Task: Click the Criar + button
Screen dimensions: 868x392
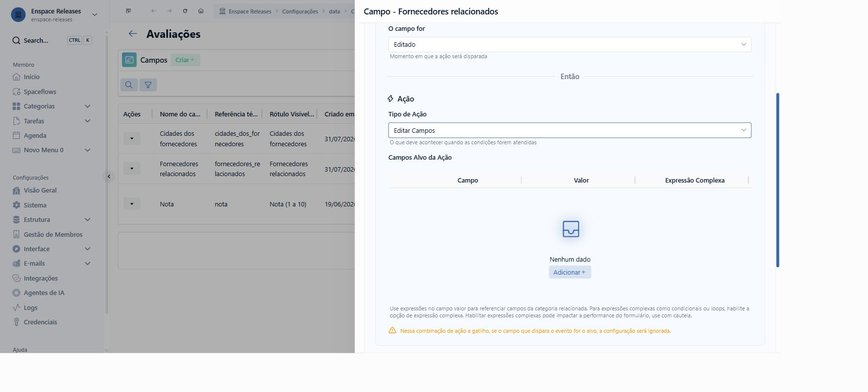Action: tap(185, 60)
